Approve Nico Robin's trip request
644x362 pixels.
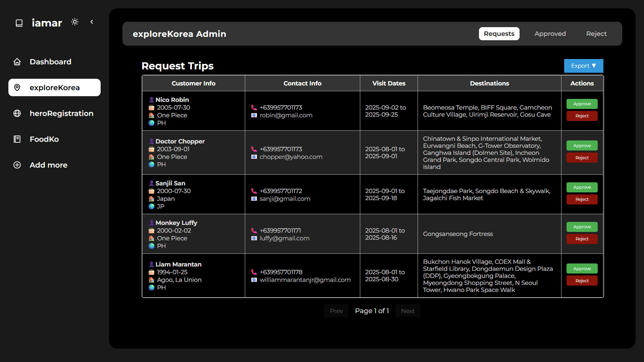tap(582, 104)
